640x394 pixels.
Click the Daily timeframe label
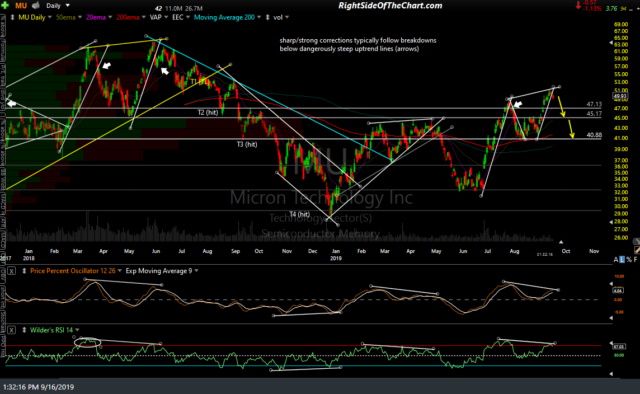[x=53, y=6]
